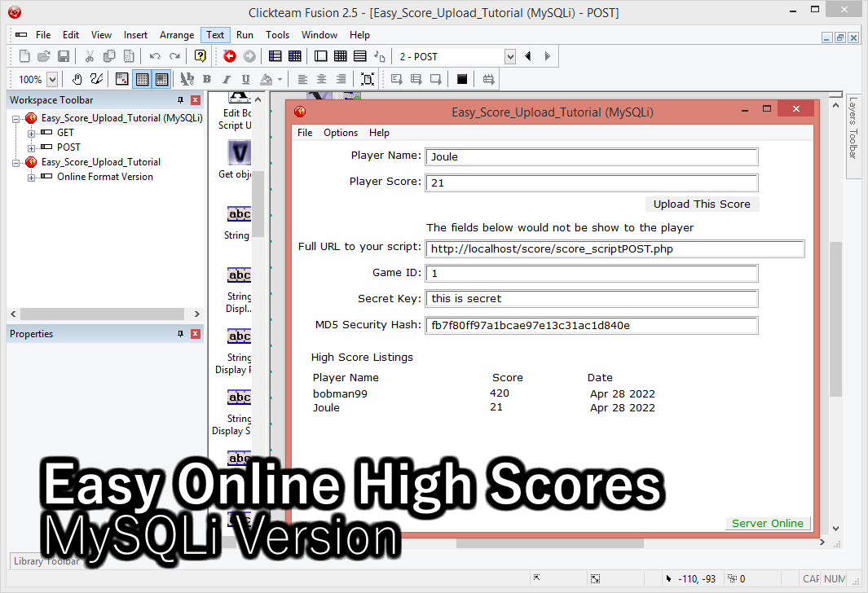The image size is (868, 593).
Task: Click the Upload This Score button
Action: [x=702, y=204]
